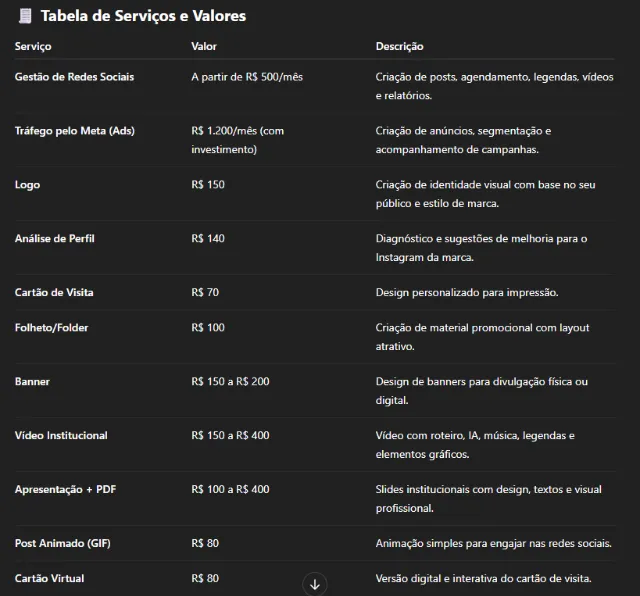
Task: Click the 'Valor' column header
Action: [x=204, y=46]
